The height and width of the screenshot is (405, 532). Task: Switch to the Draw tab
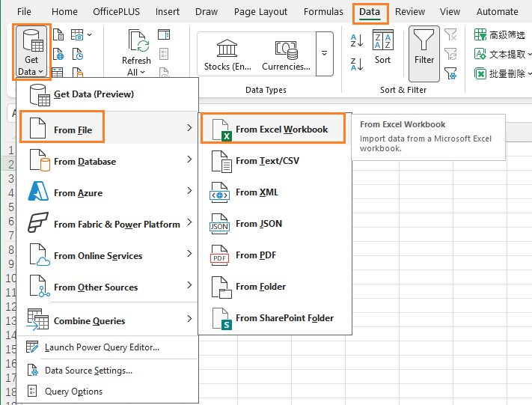pyautogui.click(x=207, y=12)
